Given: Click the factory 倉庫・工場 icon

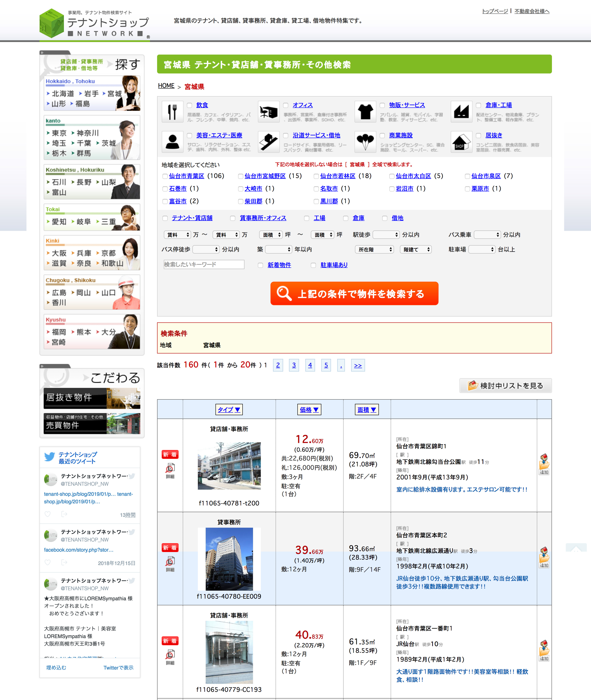Looking at the screenshot, I should click(x=461, y=111).
